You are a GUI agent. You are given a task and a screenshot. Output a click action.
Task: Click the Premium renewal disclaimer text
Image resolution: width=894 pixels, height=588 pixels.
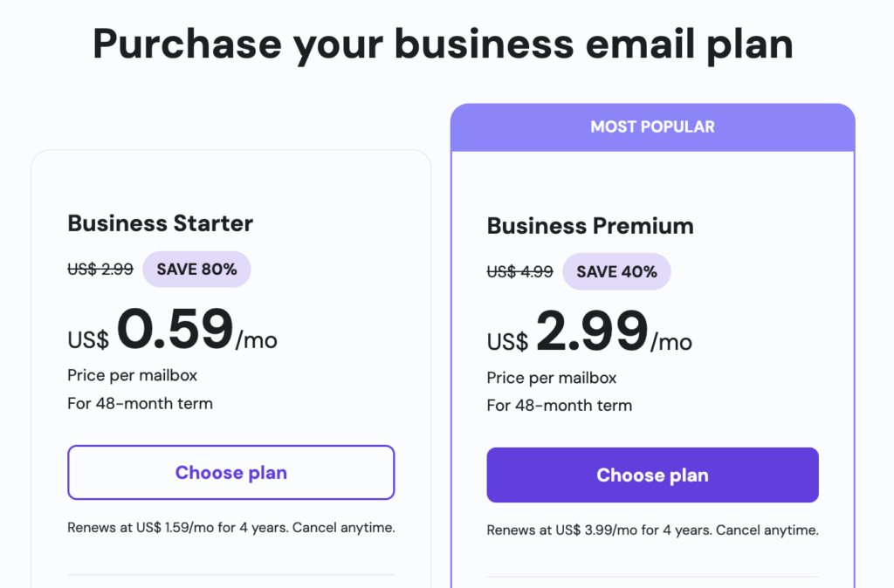(652, 530)
